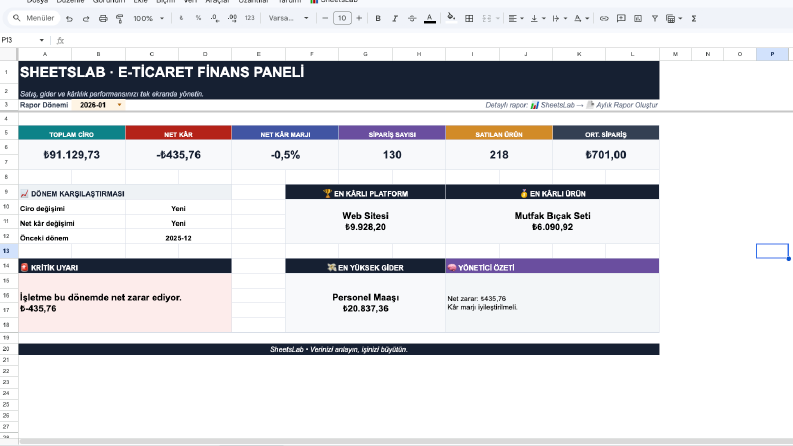Increase font size with plus button
793x446 pixels.
[x=359, y=18]
